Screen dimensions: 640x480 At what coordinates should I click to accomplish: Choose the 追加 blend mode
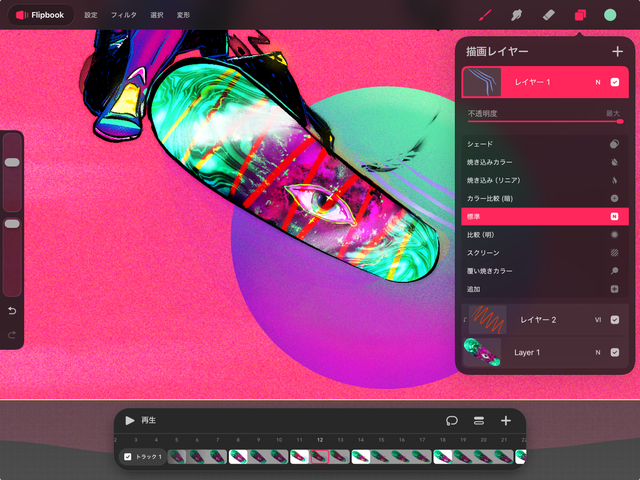click(x=545, y=289)
